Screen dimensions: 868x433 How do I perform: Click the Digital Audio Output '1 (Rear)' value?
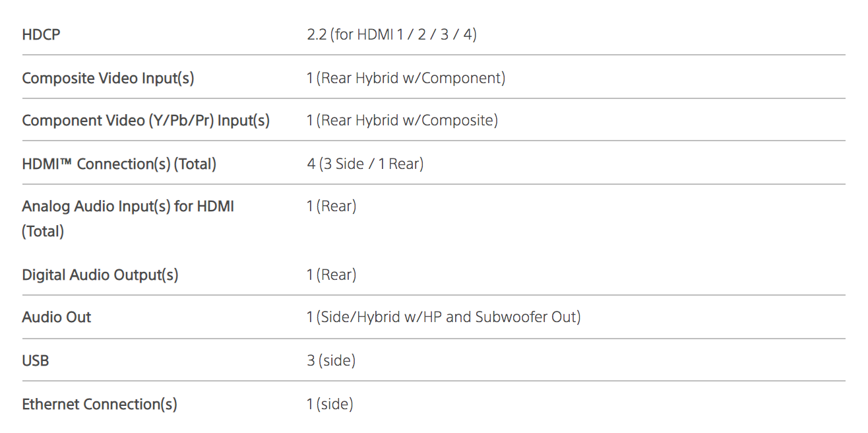pos(331,275)
